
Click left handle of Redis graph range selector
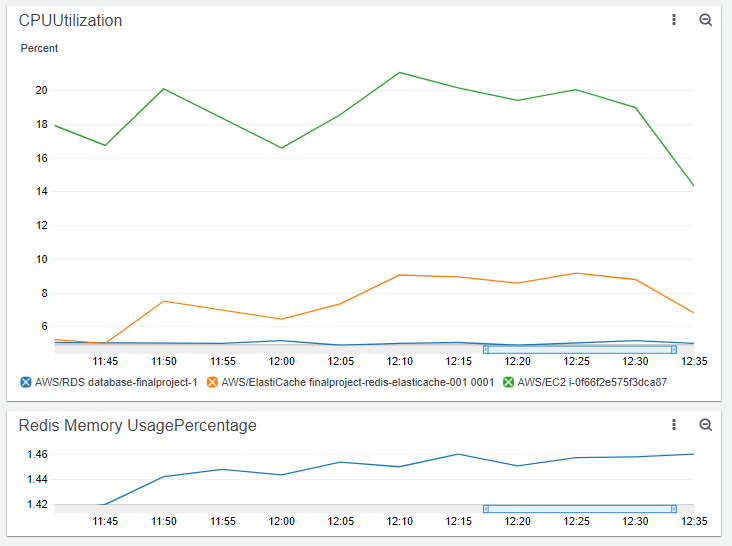tap(486, 509)
